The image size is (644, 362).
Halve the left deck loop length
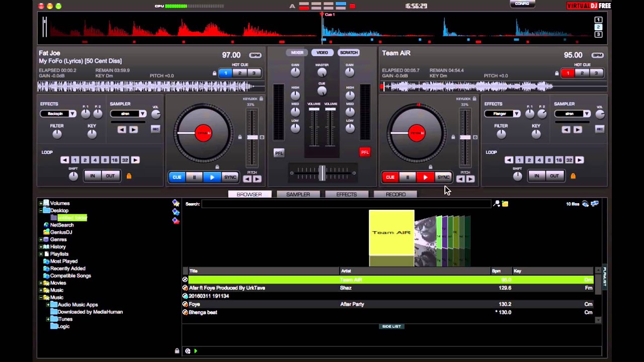(64, 160)
